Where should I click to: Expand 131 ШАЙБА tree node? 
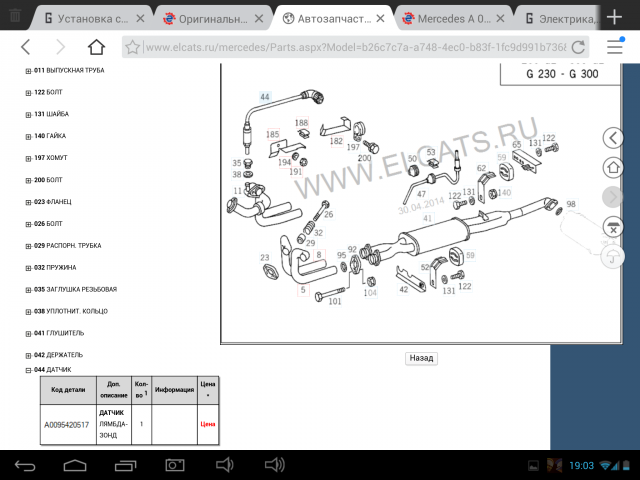(x=28, y=115)
